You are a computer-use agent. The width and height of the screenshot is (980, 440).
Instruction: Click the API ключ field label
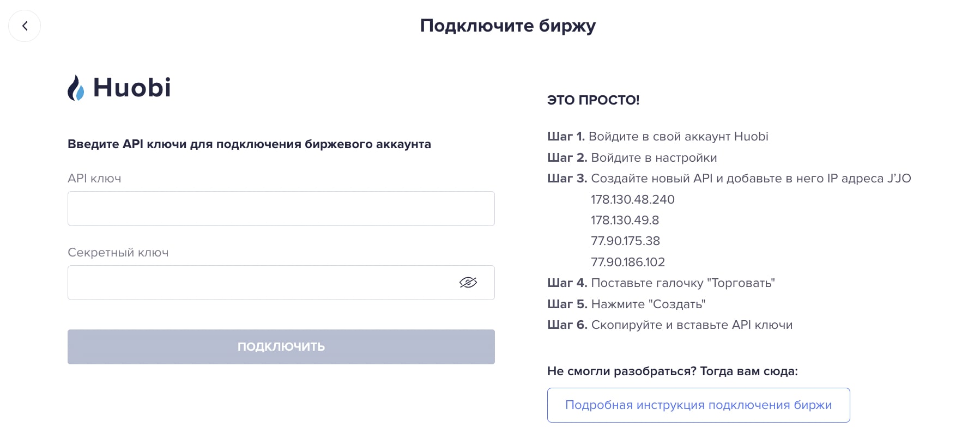pos(94,178)
